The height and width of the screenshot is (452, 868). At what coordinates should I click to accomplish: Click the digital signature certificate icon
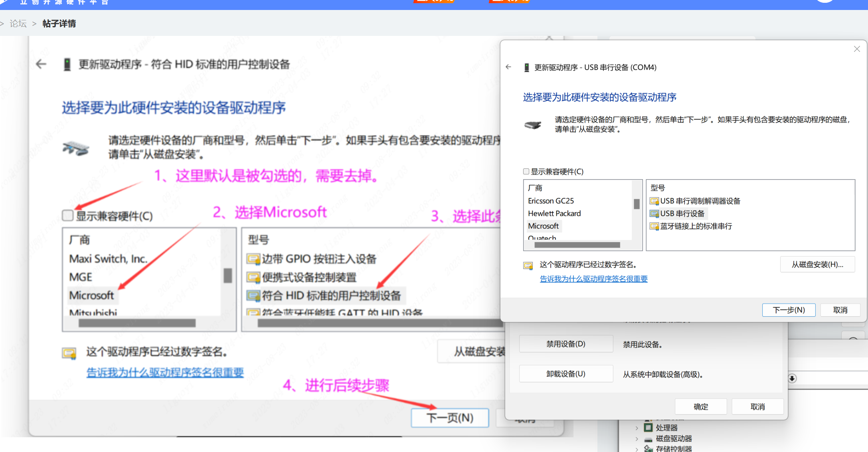[x=528, y=266]
